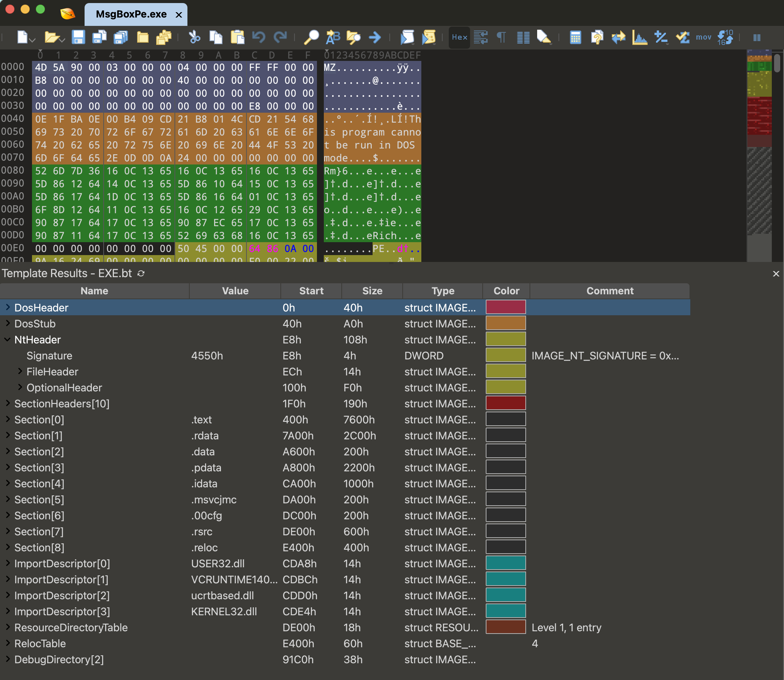Click the Value column header
The image size is (784, 680).
[x=235, y=291]
